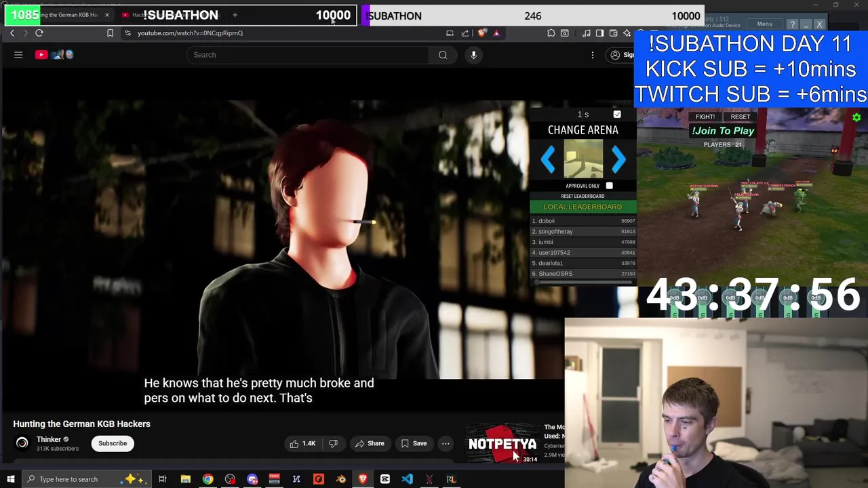Open the Thinker channel name link
The image size is (868, 488).
(x=49, y=439)
